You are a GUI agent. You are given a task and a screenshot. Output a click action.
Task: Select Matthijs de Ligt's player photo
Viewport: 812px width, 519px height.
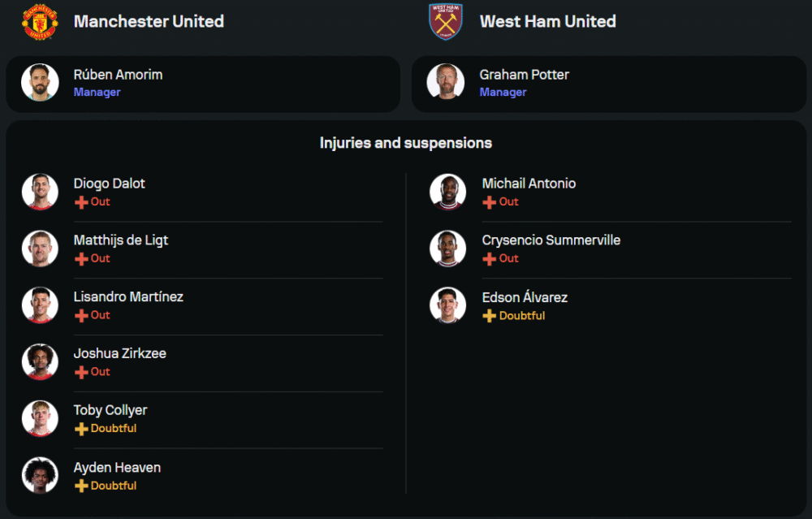tap(40, 249)
